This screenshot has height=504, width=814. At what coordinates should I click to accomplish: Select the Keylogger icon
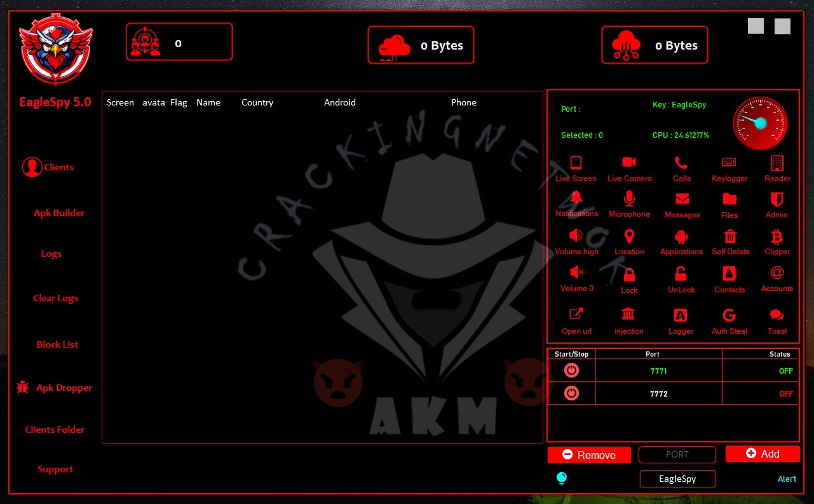pyautogui.click(x=729, y=163)
